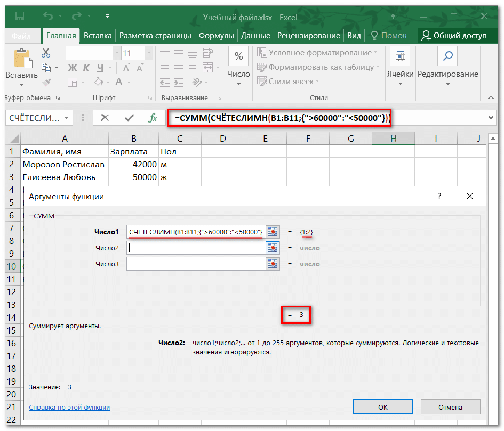This screenshot has width=504, height=431.
Task: Cancel formula entry with the X icon
Action: (105, 118)
